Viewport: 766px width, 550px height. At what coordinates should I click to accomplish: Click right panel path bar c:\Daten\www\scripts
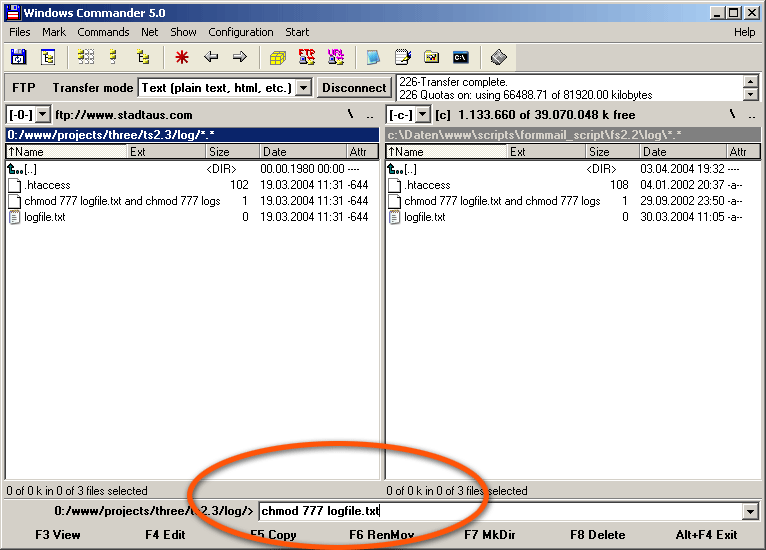click(573, 135)
